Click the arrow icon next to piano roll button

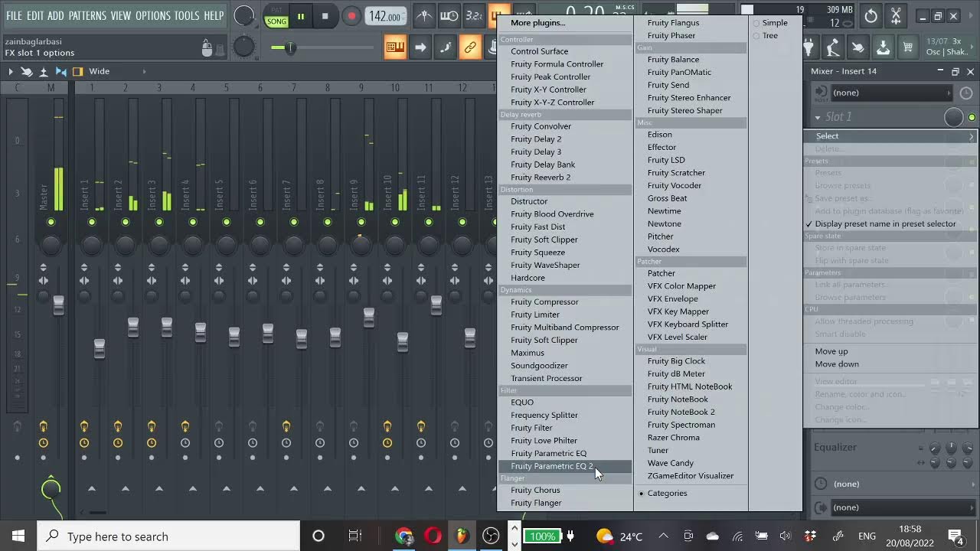[420, 47]
